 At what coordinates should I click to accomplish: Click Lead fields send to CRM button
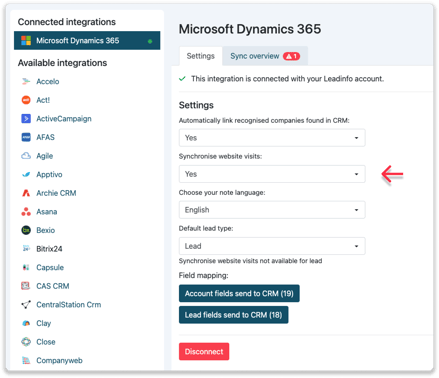pos(233,315)
